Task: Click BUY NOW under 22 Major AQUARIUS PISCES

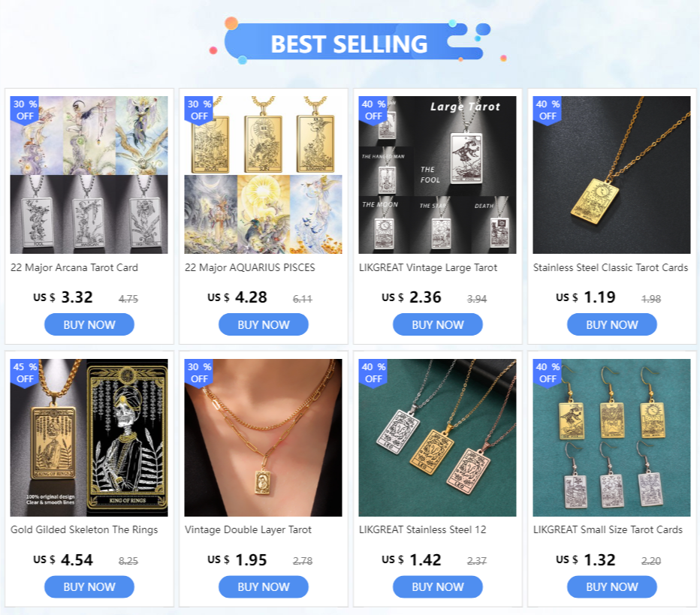Action: pos(264,324)
